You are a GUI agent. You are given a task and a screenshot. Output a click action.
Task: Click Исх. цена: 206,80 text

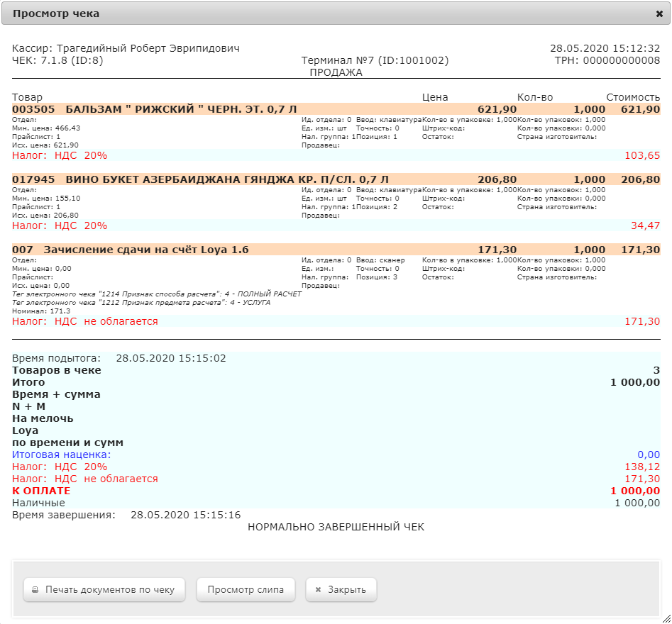[x=45, y=216]
